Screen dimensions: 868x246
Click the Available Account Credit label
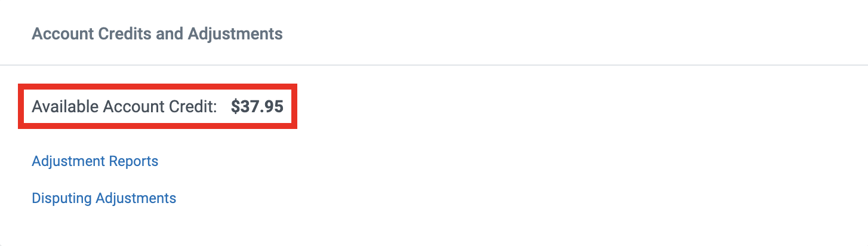(124, 107)
